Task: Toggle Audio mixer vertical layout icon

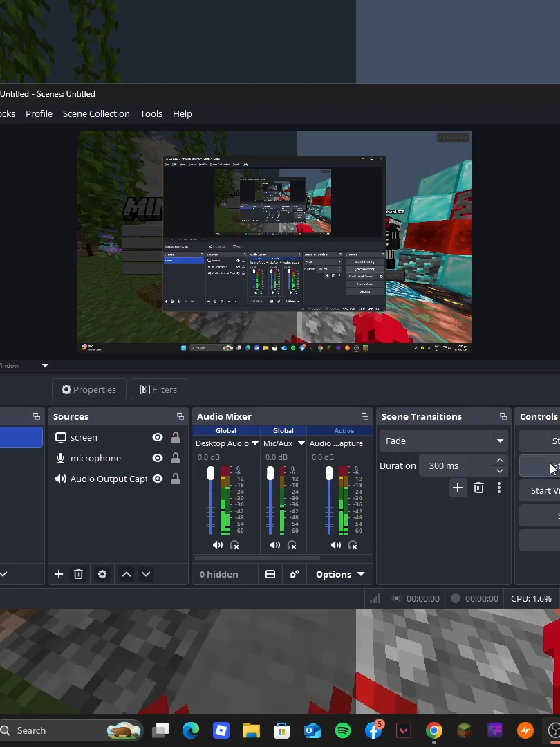Action: 270,574
